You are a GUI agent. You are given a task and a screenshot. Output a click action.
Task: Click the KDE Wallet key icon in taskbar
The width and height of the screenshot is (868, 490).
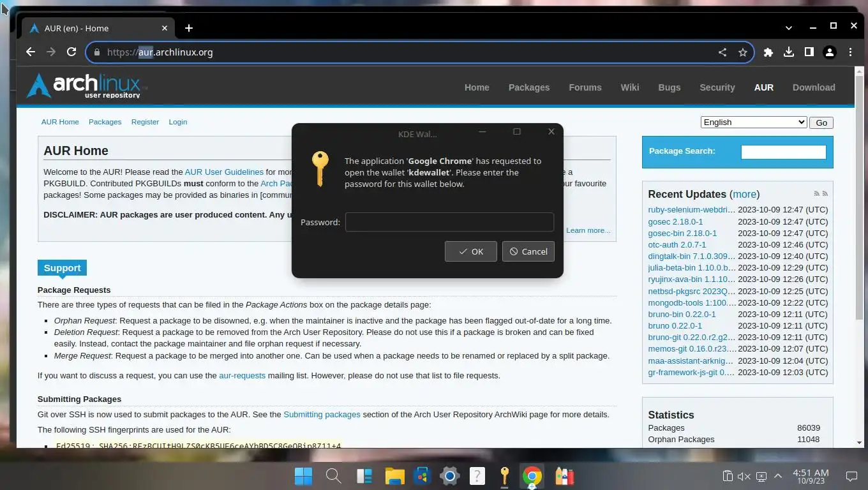pos(504,476)
